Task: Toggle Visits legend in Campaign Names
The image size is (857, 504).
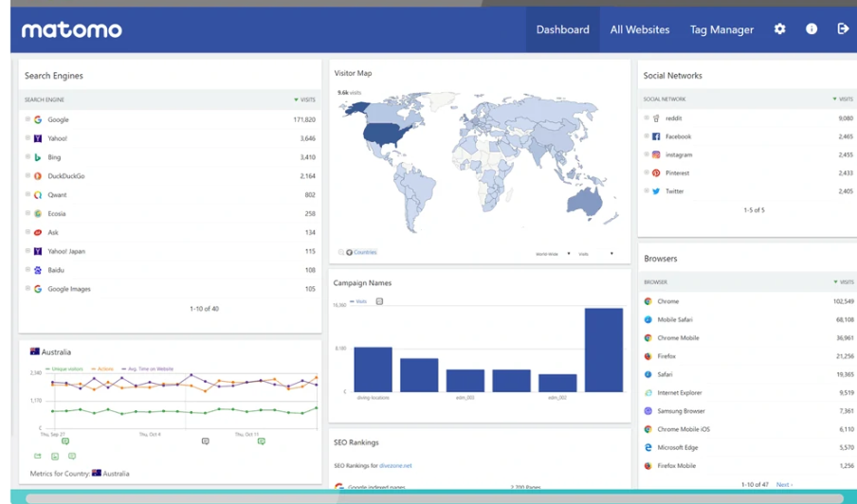Action: pos(358,301)
